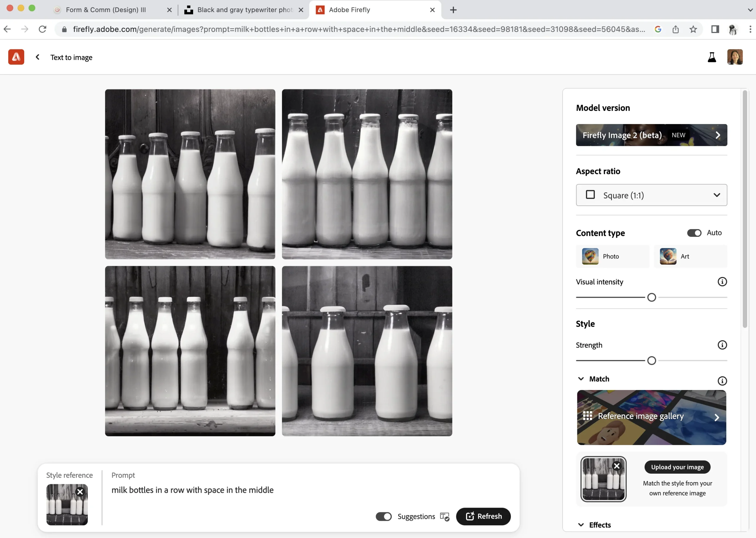This screenshot has width=756, height=538.
Task: Click the Match section info icon
Action: (x=722, y=381)
